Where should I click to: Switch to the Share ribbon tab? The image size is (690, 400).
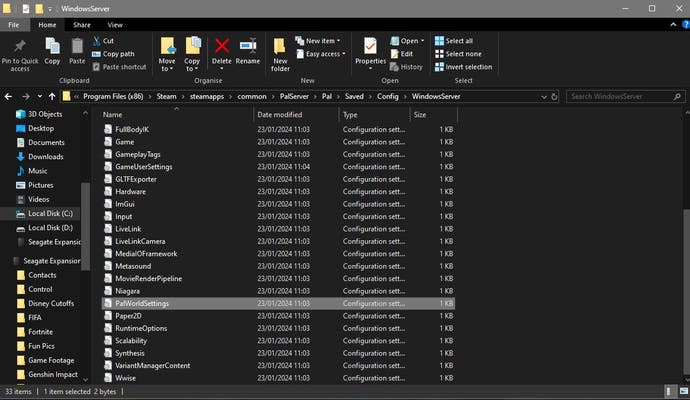coord(82,25)
